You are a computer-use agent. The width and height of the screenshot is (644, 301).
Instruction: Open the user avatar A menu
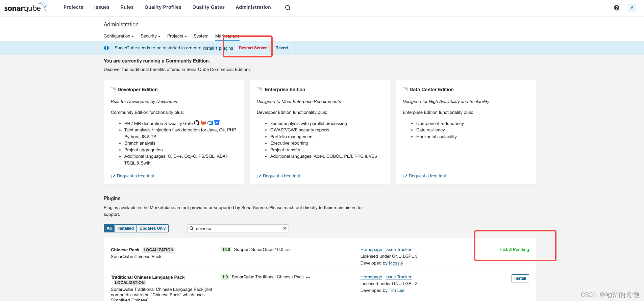pos(632,7)
